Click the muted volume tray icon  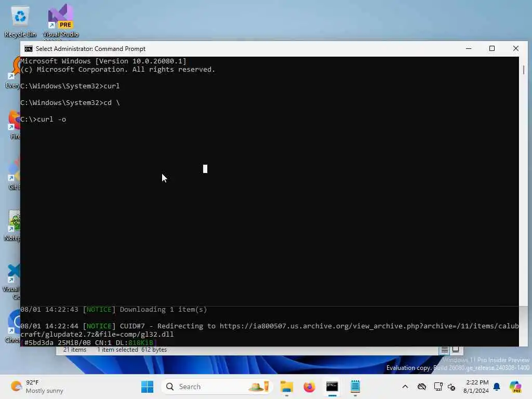click(x=451, y=387)
